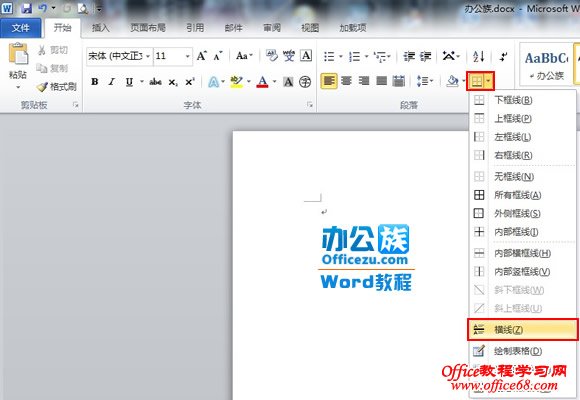The image size is (580, 400).
Task: Select All Borders (所有框线) menu item
Action: (x=522, y=195)
